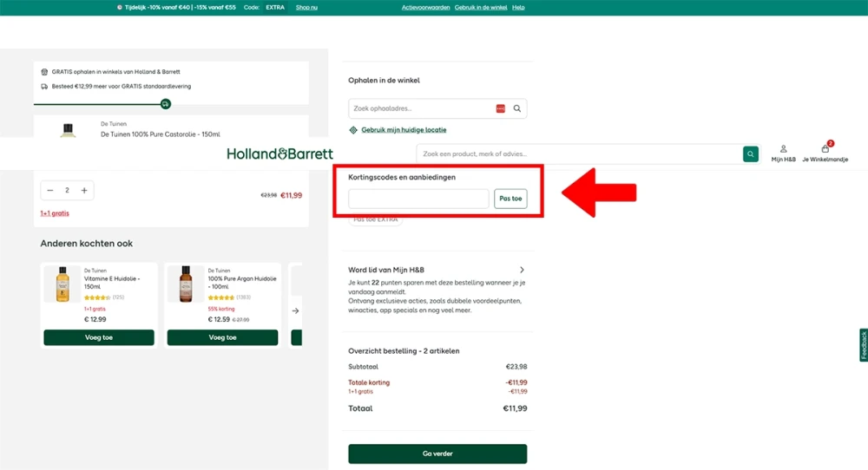Add 100% Pure Argan Huidolie to cart
The height and width of the screenshot is (470, 868).
point(222,337)
